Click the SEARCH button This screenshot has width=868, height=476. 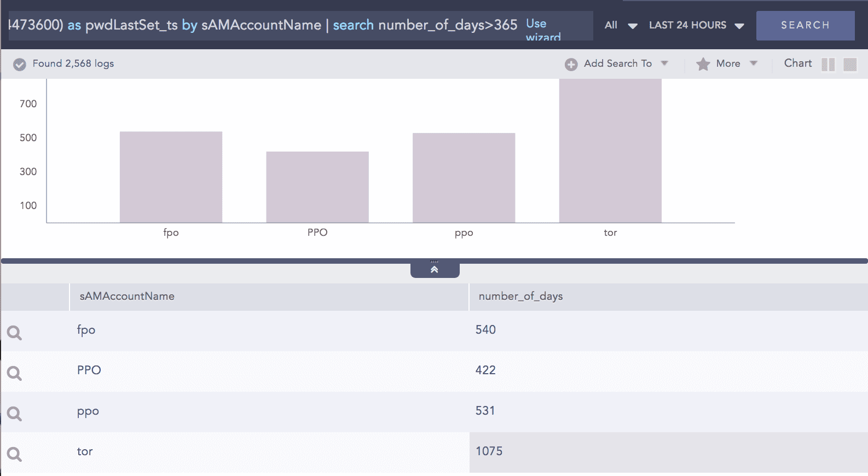(x=805, y=25)
